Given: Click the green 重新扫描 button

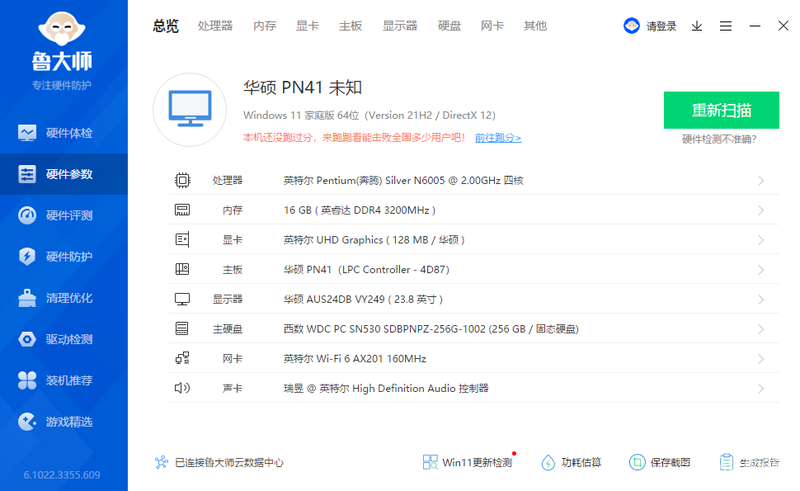Looking at the screenshot, I should [721, 110].
